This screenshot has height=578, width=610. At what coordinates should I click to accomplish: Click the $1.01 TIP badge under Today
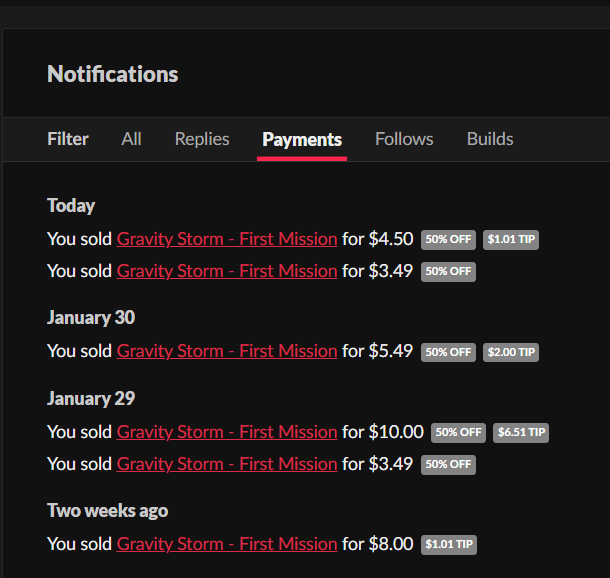click(x=511, y=240)
